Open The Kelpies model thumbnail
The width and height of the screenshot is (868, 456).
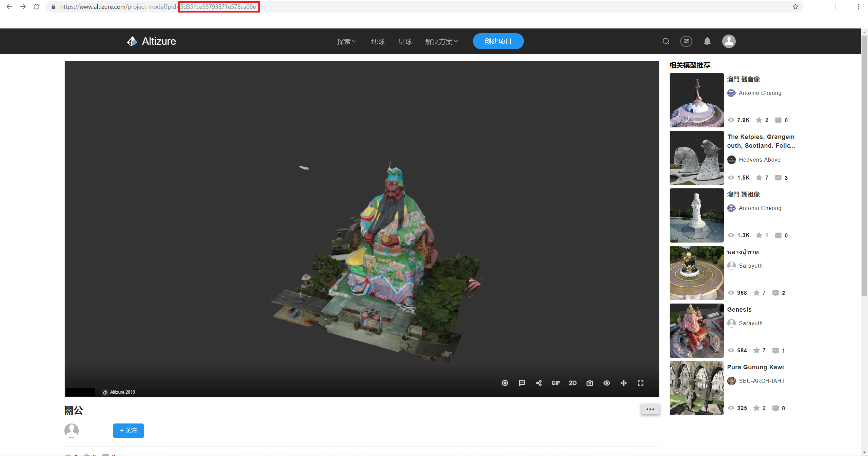pos(696,158)
